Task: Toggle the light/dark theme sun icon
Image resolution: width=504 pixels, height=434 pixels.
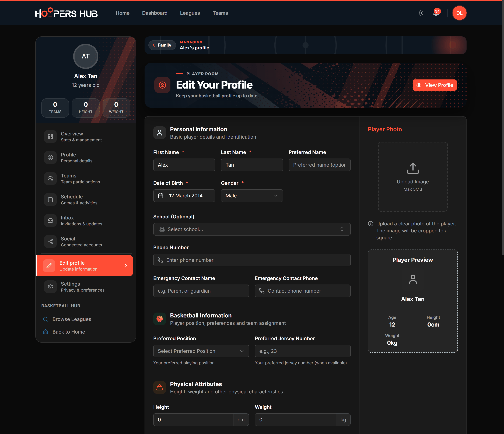Action: click(x=421, y=13)
